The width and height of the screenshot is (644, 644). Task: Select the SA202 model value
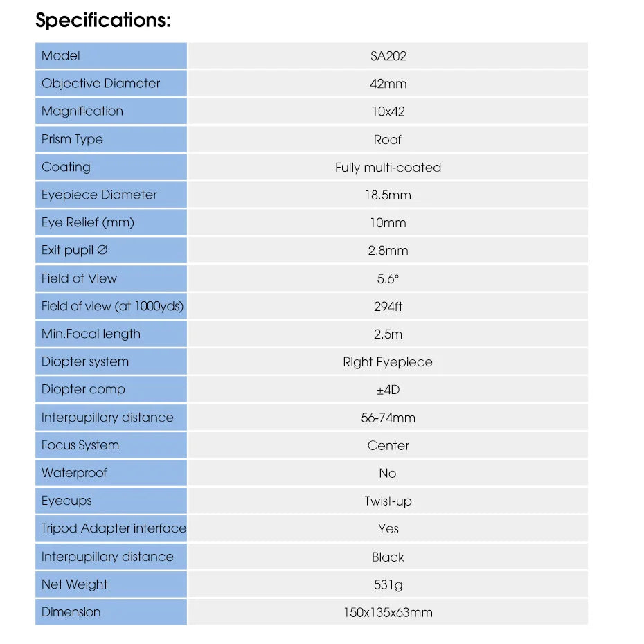coord(388,56)
